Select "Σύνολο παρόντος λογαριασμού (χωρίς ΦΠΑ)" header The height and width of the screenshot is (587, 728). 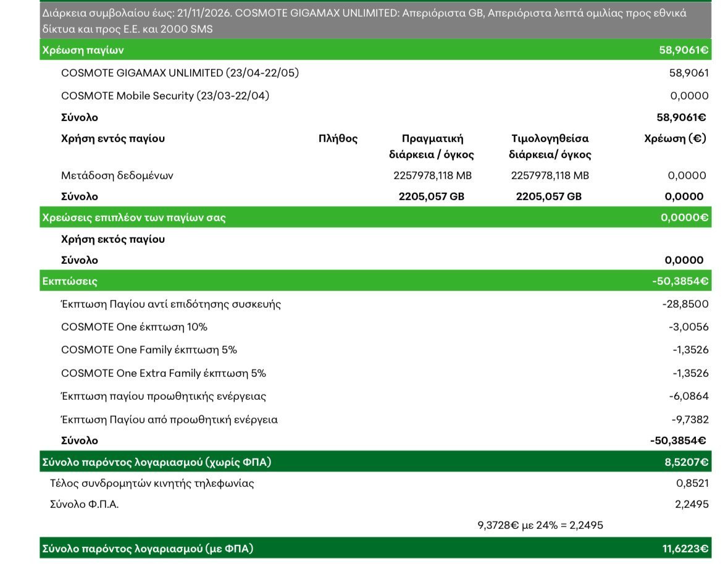click(156, 462)
